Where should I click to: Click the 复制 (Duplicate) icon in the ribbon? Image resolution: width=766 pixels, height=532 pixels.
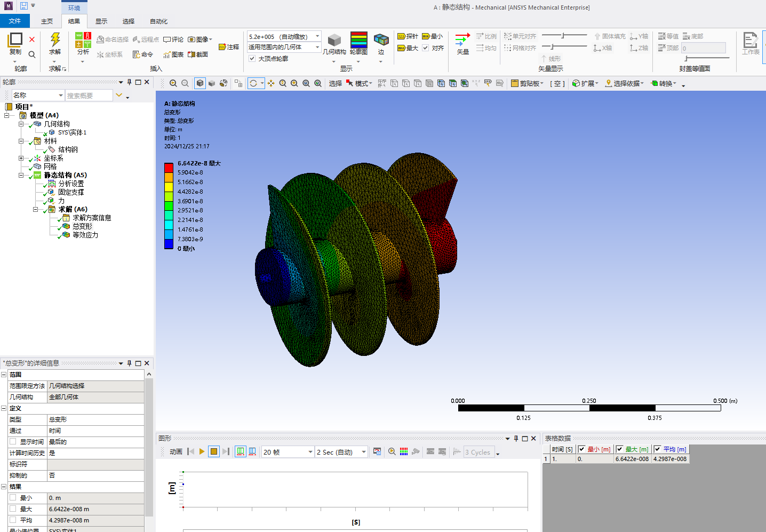[15, 39]
